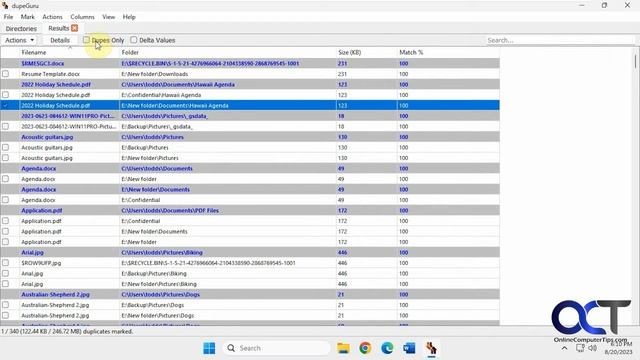Launch Google Chrome from the taskbar
Viewport: 640px width, 360px height.
[365, 348]
